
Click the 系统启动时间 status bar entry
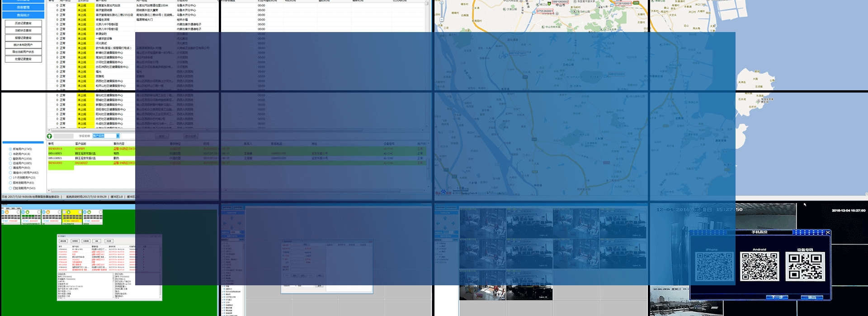(86, 197)
